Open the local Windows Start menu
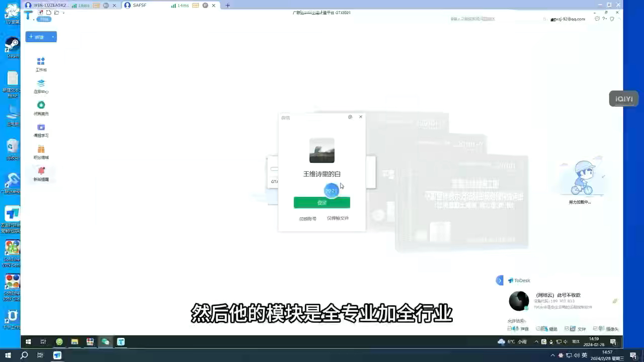 (8, 355)
